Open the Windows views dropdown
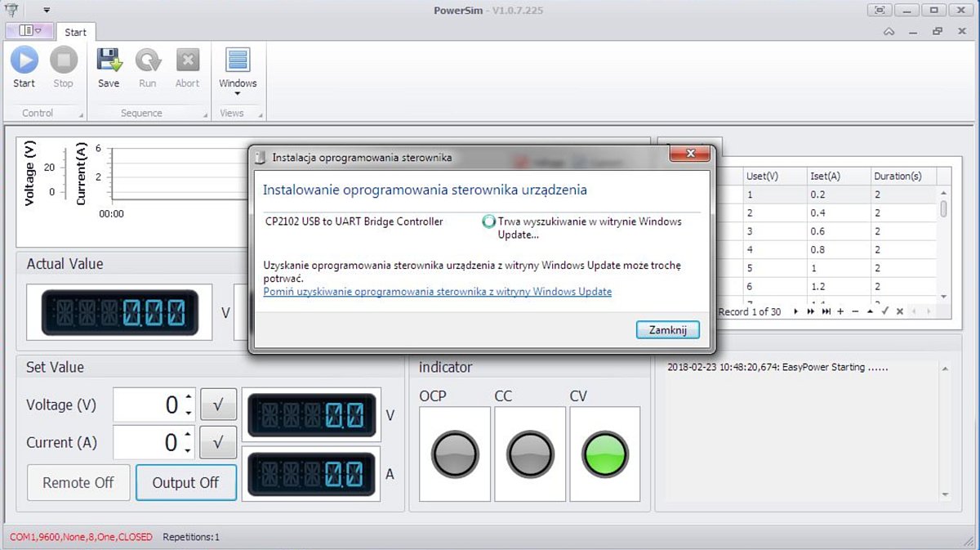 coord(238,71)
